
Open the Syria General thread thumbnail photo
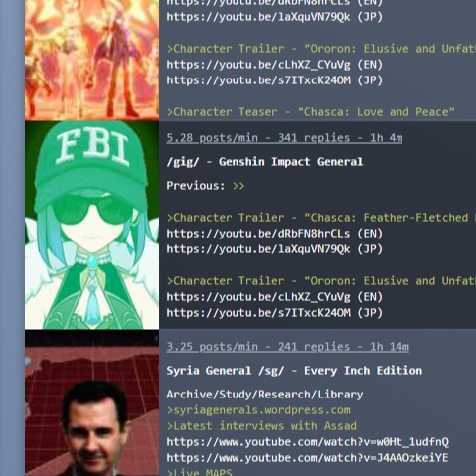tap(91, 403)
